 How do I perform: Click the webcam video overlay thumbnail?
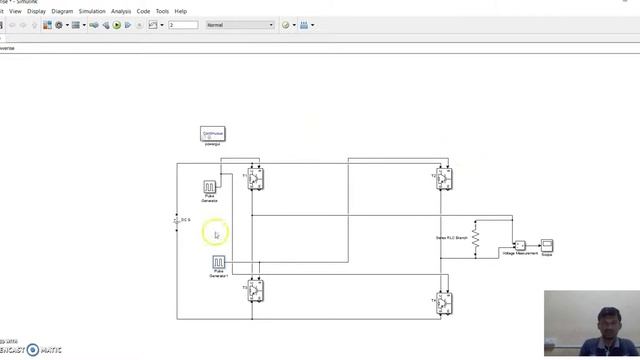pyautogui.click(x=592, y=323)
